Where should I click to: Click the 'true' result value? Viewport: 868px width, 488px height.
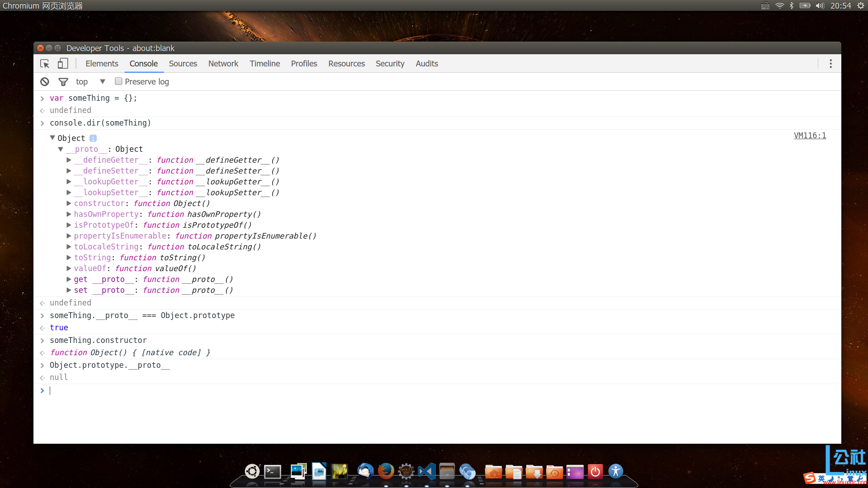tap(59, 328)
